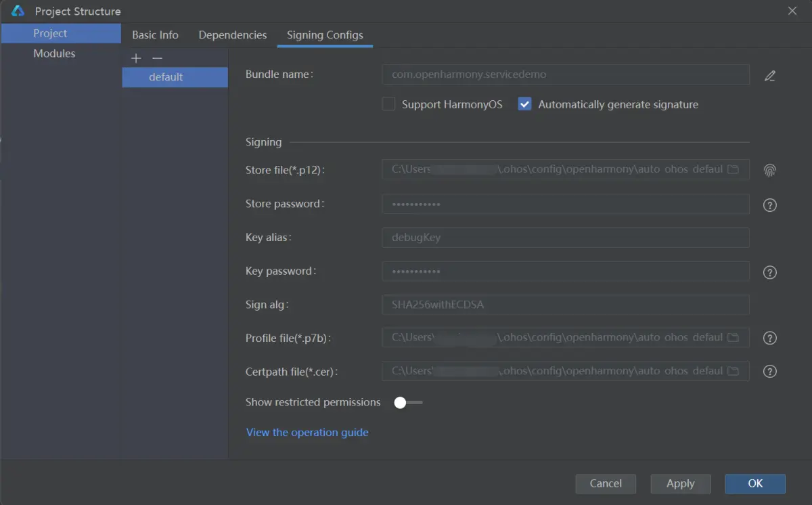Image resolution: width=812 pixels, height=505 pixels.
Task: Click the Store file path field
Action: pyautogui.click(x=566, y=169)
